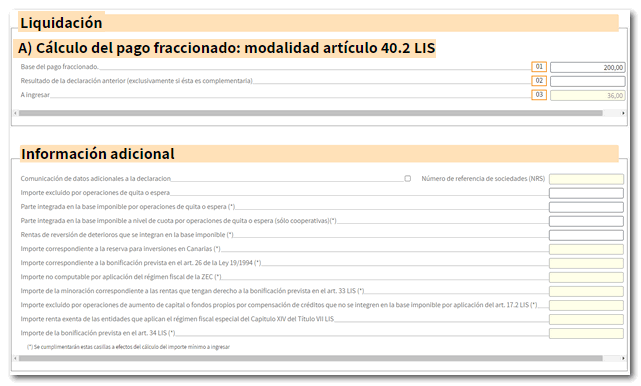Click the Información adicional scrollbar right arrow

pyautogui.click(x=623, y=358)
